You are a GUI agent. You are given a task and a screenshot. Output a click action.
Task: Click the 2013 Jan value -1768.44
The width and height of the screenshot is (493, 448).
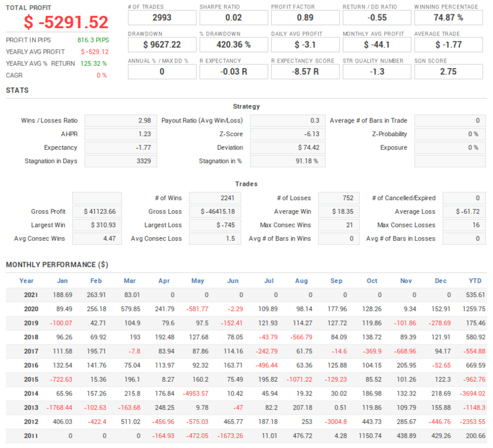[x=59, y=408]
